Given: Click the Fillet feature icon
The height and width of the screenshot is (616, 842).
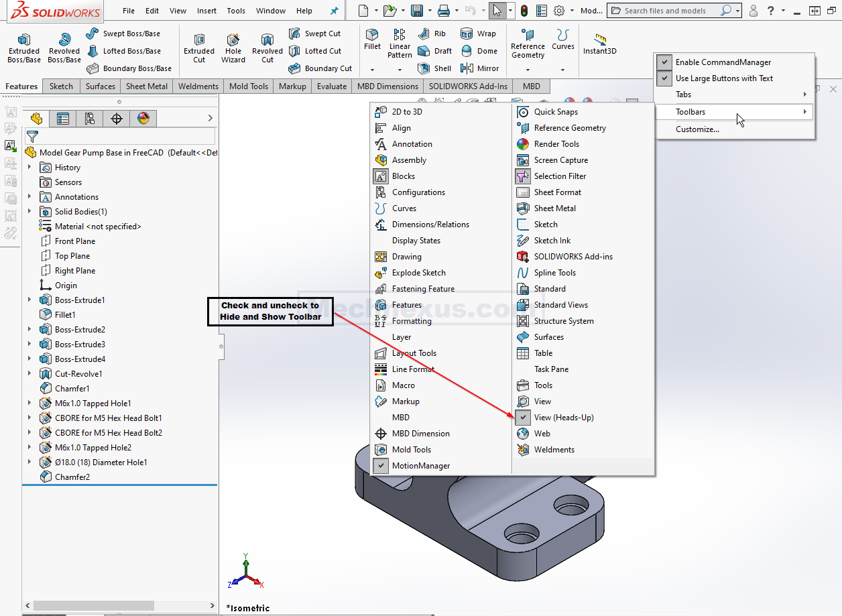Looking at the screenshot, I should coord(372,35).
